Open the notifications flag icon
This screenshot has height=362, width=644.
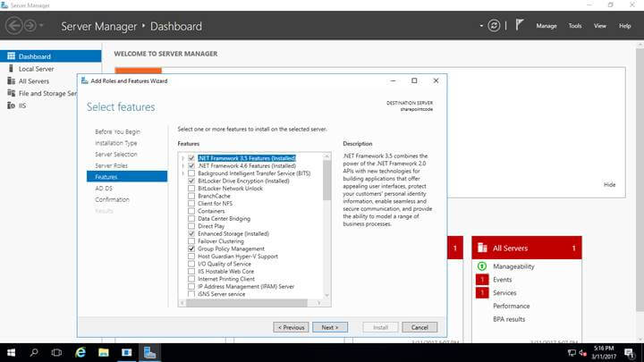pyautogui.click(x=520, y=25)
